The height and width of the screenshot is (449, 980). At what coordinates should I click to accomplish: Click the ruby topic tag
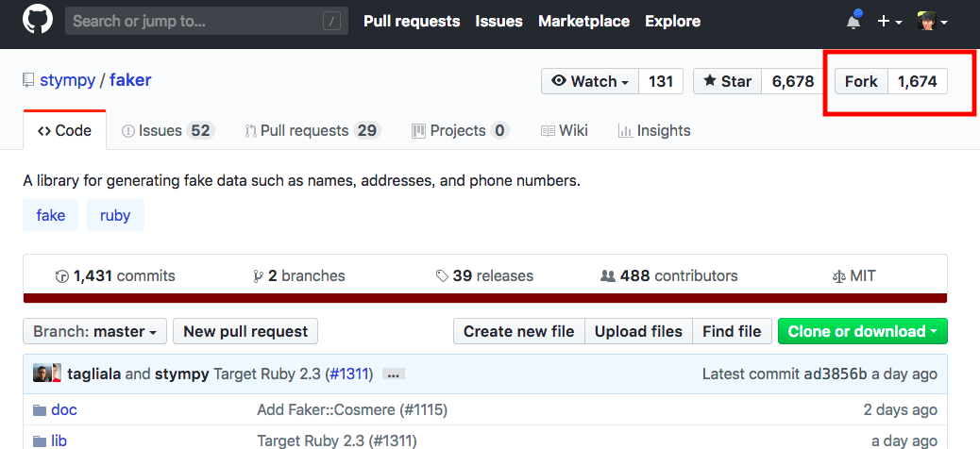pyautogui.click(x=115, y=215)
